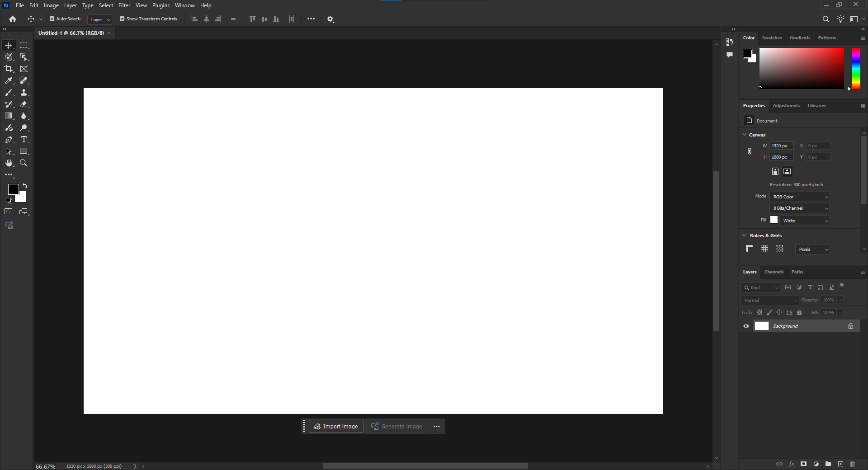The height and width of the screenshot is (470, 868).
Task: Click the Generate image button
Action: pyautogui.click(x=396, y=426)
